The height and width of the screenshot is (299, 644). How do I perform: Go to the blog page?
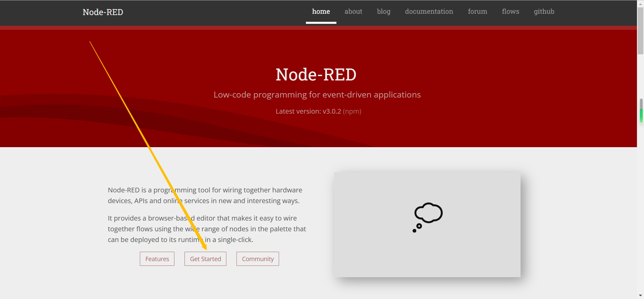pyautogui.click(x=384, y=11)
